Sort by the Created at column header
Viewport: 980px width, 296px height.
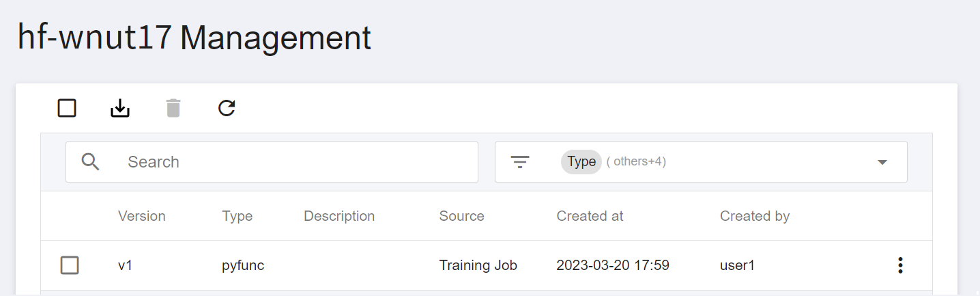tap(590, 216)
